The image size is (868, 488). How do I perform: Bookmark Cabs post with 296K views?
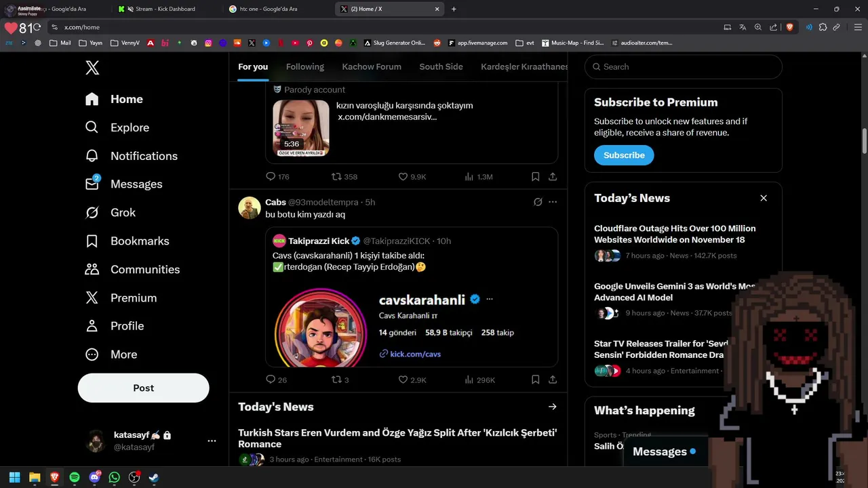pos(535,380)
